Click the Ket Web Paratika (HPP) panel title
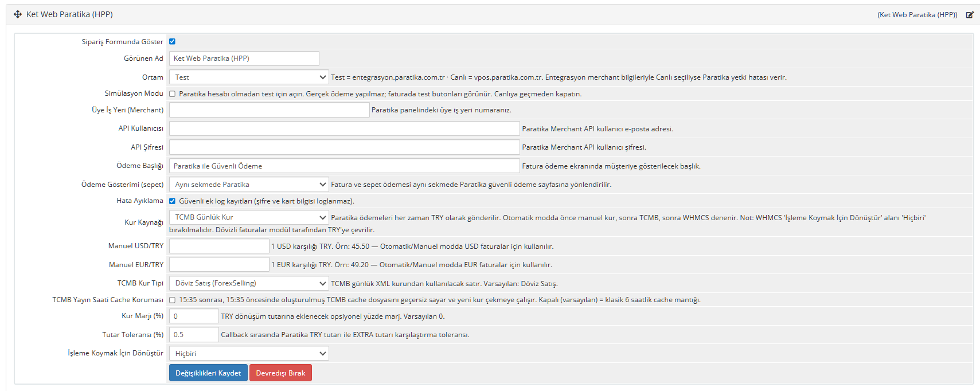This screenshot has width=980, height=391. (69, 14)
